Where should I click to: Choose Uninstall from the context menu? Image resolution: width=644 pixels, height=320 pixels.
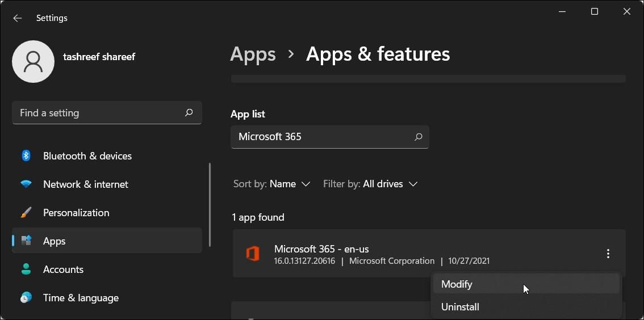coord(526,306)
